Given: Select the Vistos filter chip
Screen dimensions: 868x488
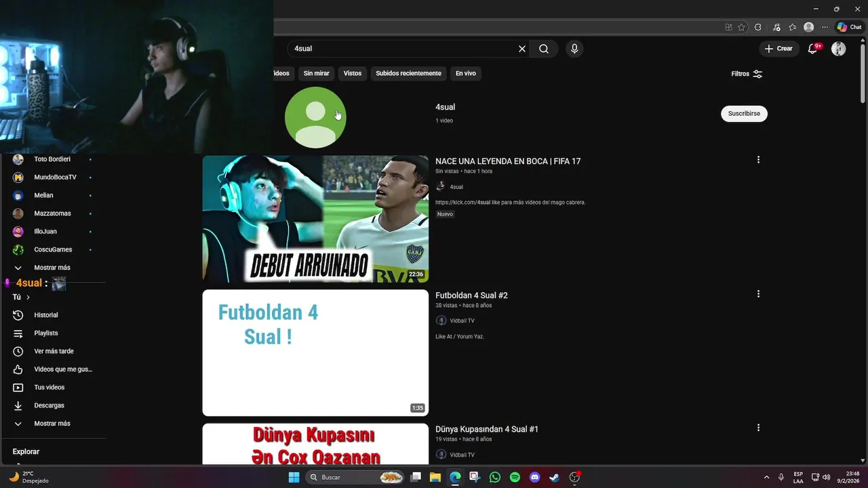Looking at the screenshot, I should point(353,73).
